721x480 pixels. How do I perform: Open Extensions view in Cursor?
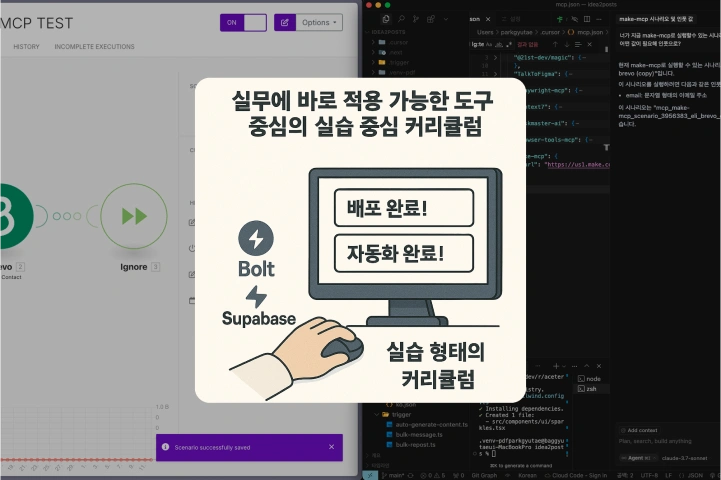(x=431, y=19)
